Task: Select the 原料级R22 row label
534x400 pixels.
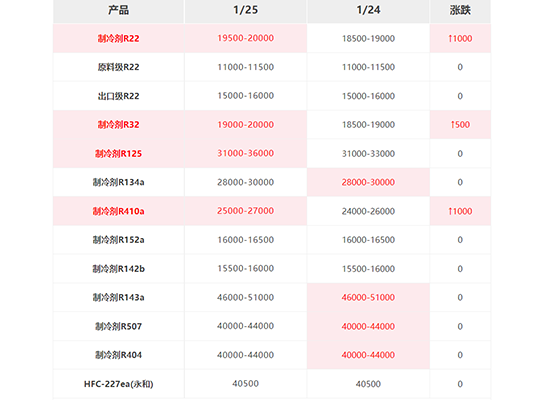Action: point(119,67)
